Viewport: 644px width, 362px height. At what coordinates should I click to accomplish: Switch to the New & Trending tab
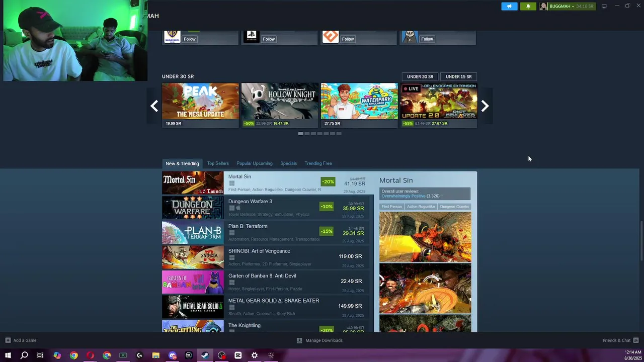click(182, 163)
